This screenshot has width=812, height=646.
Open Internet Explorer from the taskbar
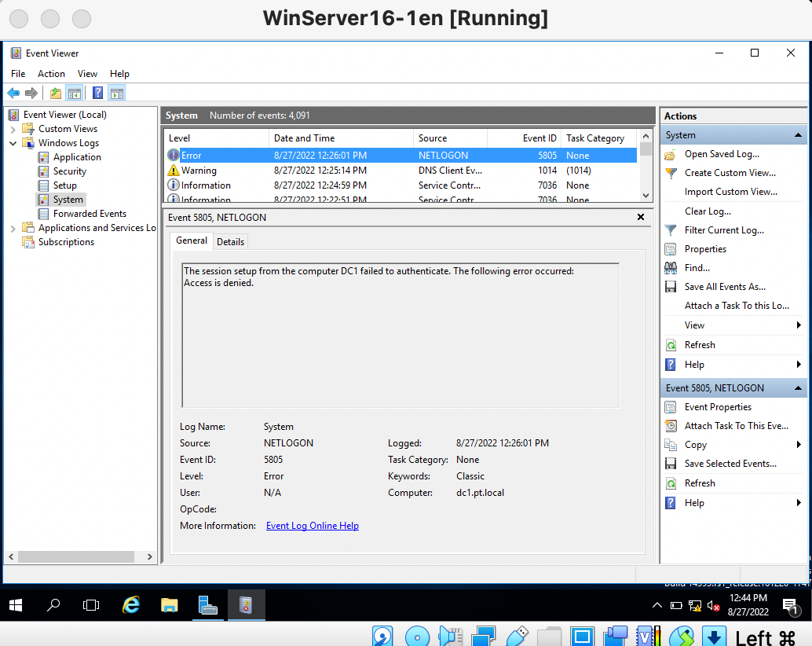click(131, 604)
